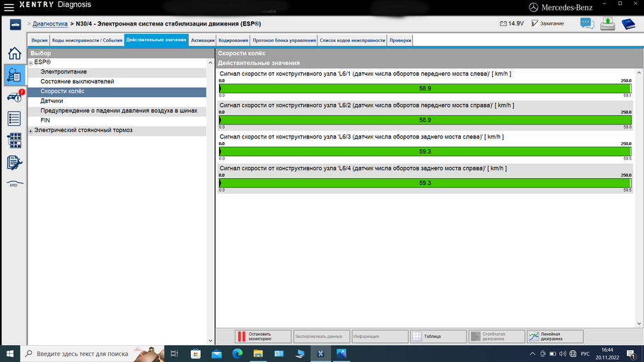Viewport: 644px width, 362px height.
Task: Click the L6/1 front left signal label
Action: pos(365,74)
